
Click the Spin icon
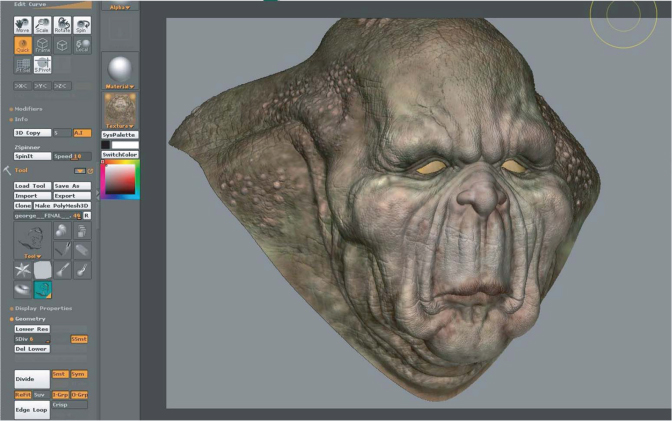(82, 24)
